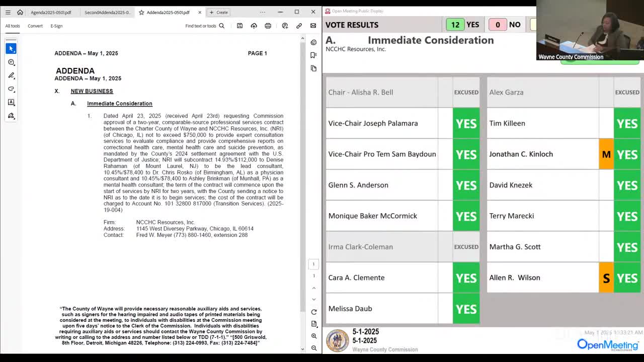Choose the Select arrow tool
Image resolution: width=644 pixels, height=362 pixels.
point(11,48)
